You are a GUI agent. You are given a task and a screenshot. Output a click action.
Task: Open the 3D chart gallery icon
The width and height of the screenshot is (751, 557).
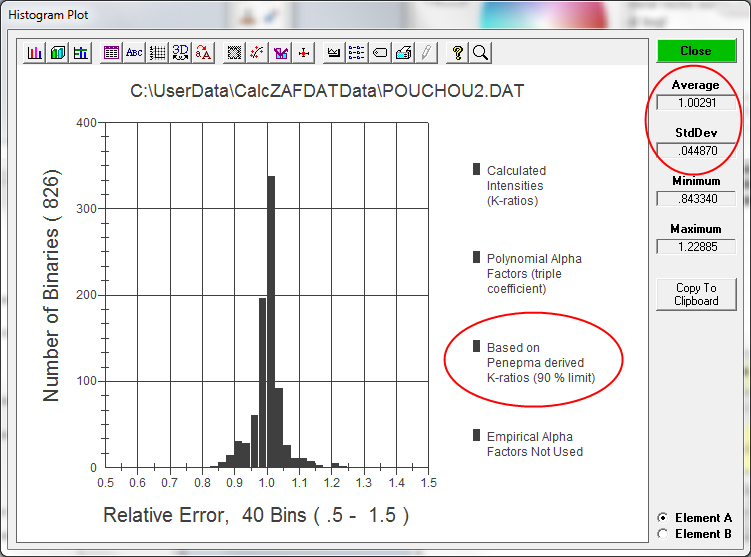pos(58,53)
